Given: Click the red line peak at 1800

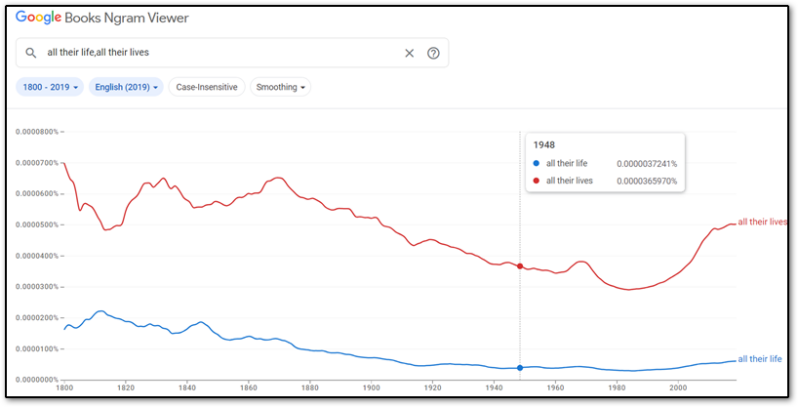Looking at the screenshot, I should coord(65,163).
